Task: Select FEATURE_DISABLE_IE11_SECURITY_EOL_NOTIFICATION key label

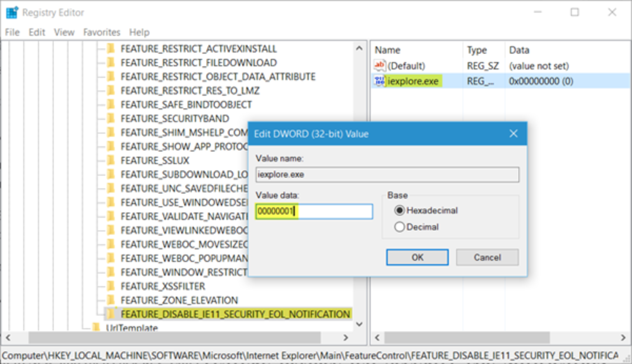Action: click(235, 314)
